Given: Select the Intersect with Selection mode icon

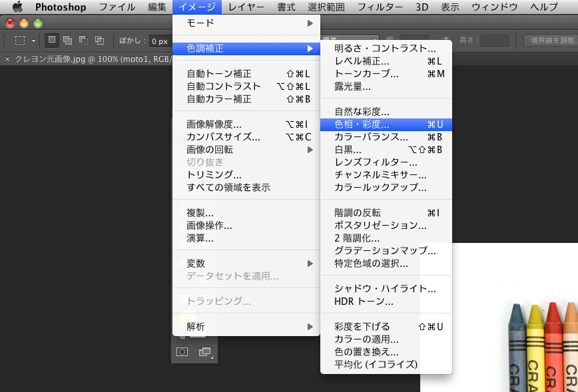Looking at the screenshot, I should pyautogui.click(x=99, y=40).
